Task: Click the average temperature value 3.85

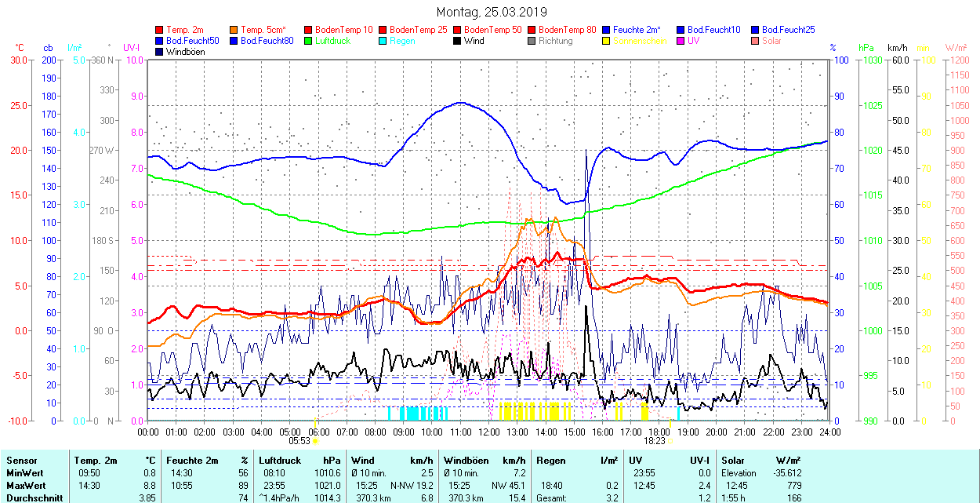Action: coord(147,498)
